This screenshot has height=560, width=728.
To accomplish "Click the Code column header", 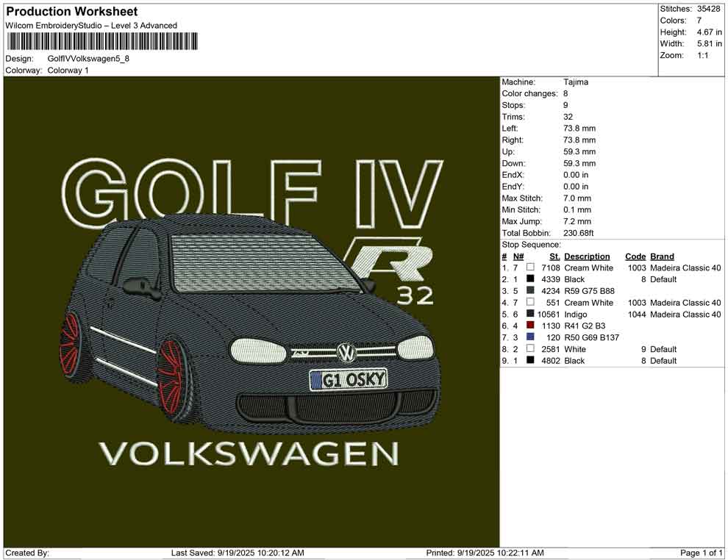I will pyautogui.click(x=635, y=256).
